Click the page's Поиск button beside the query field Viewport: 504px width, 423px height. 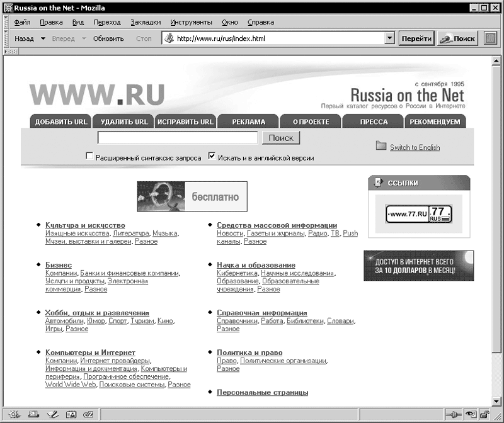(x=281, y=138)
